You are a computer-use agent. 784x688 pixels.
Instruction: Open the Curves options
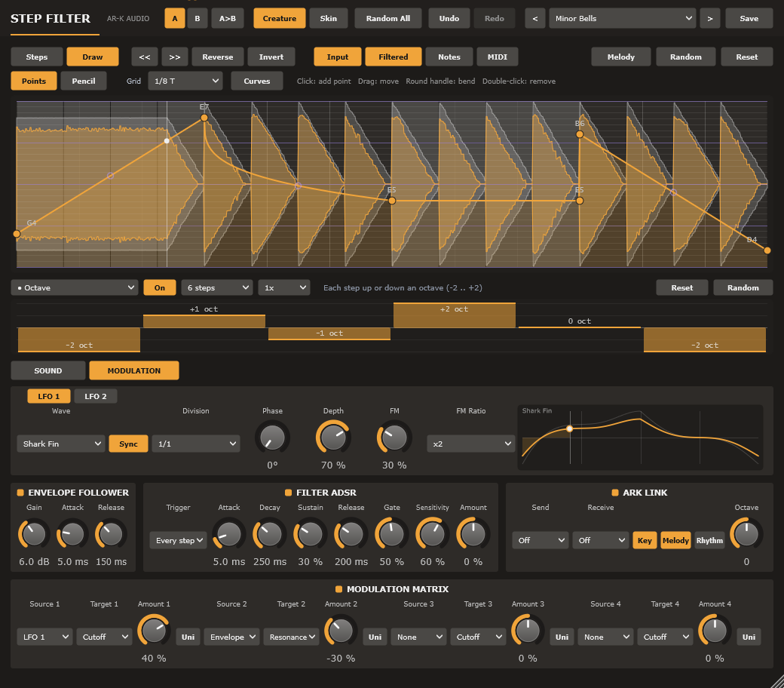click(257, 81)
